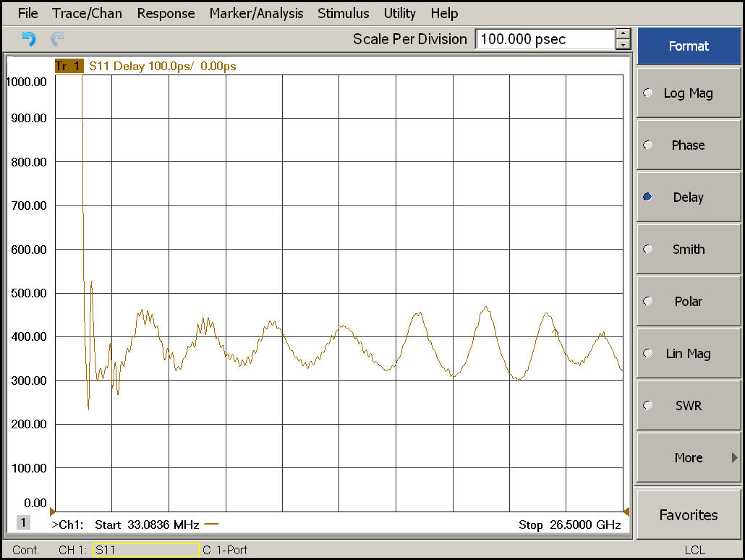Click the LCL status indicator

[x=694, y=550]
